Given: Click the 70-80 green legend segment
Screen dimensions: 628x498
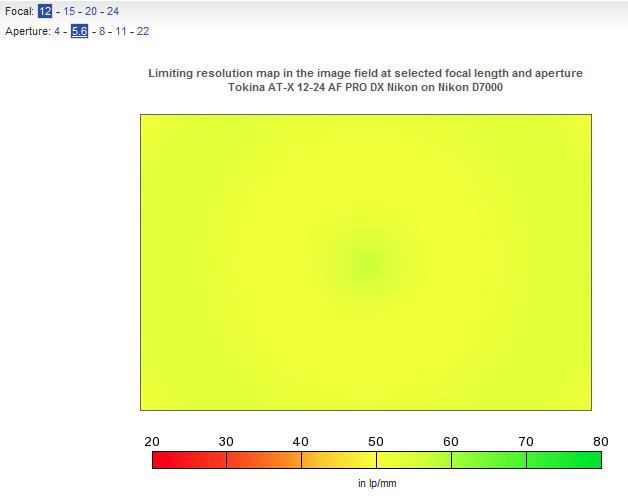Looking at the screenshot, I should tap(564, 460).
